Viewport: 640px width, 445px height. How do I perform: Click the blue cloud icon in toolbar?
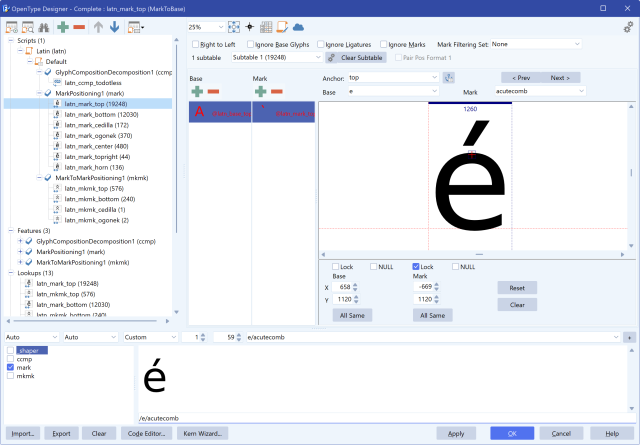tap(298, 27)
